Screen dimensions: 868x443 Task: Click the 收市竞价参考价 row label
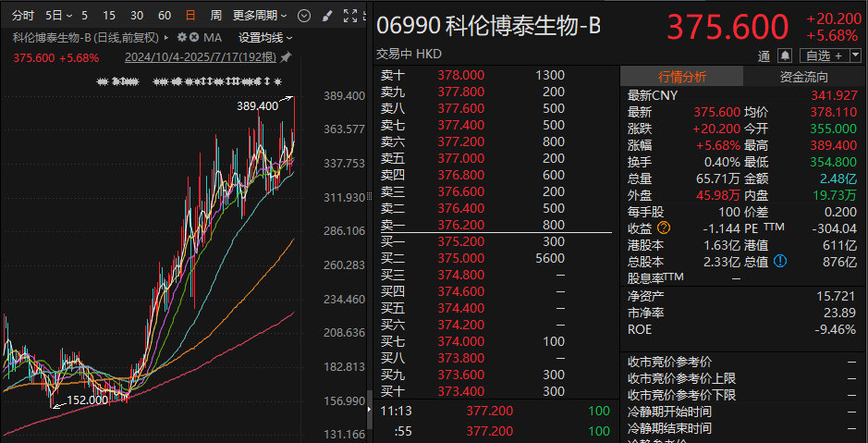click(670, 363)
